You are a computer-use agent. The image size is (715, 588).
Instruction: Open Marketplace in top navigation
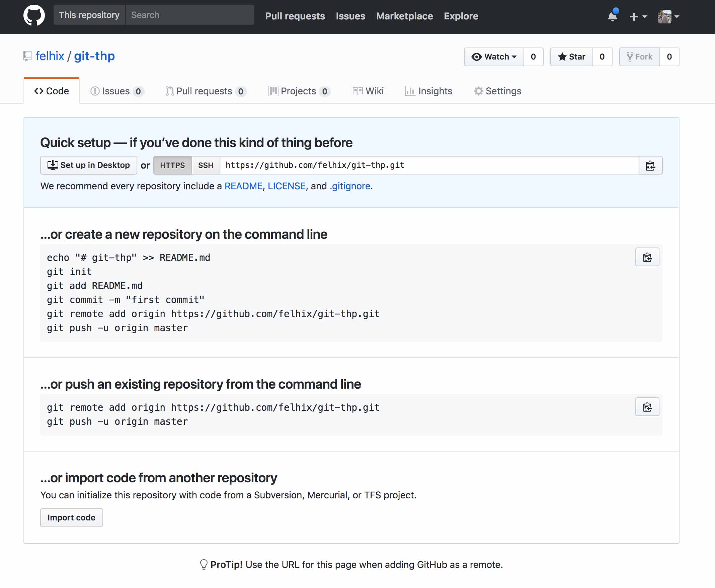[x=404, y=16]
